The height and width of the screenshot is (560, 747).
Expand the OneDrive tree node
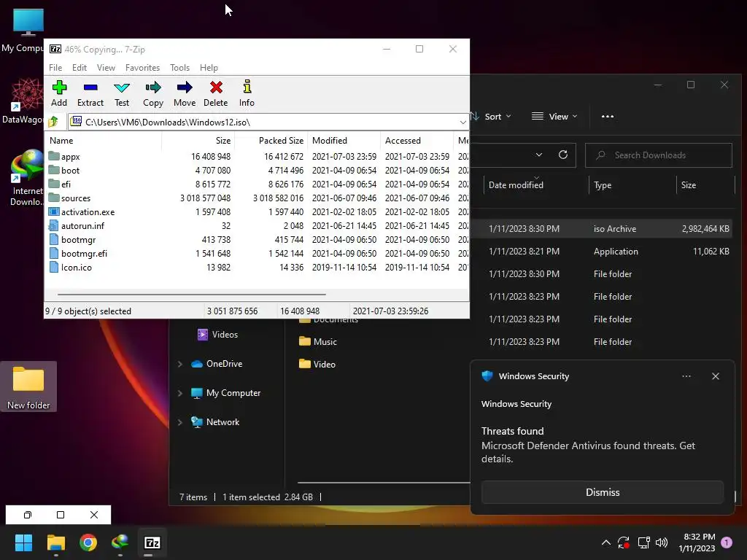point(180,364)
